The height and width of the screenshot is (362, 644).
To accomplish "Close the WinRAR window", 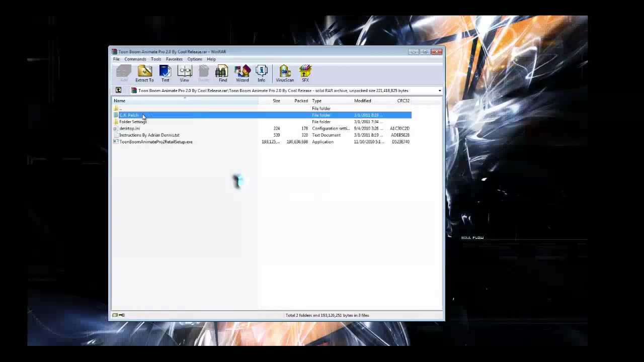I will click(x=436, y=51).
